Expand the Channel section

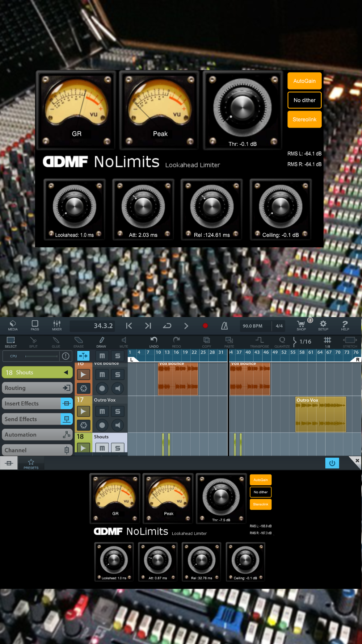pos(37,450)
